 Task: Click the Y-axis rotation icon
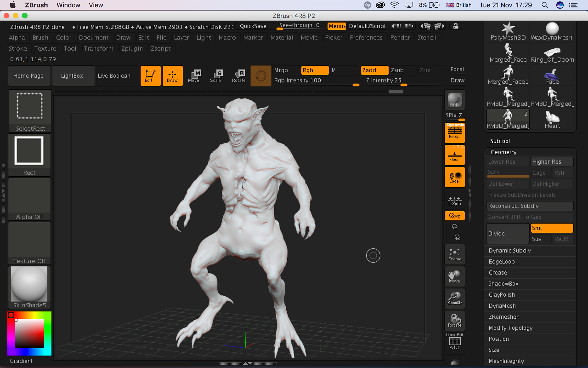pos(454,227)
